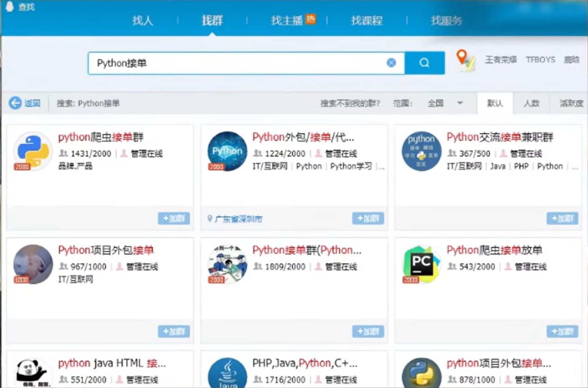Open the python项目外包接单... title in bottom row
Screen dimensions: 588x388
tap(499, 363)
